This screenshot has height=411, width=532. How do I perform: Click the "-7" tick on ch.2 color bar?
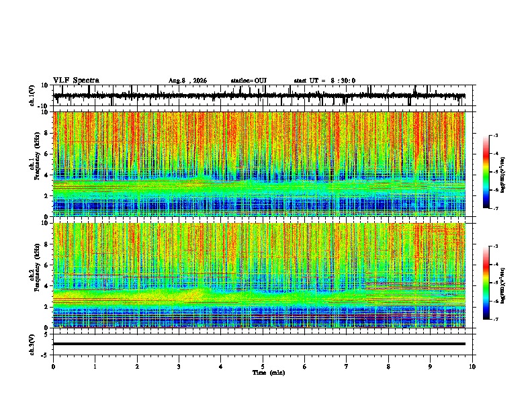(x=495, y=319)
